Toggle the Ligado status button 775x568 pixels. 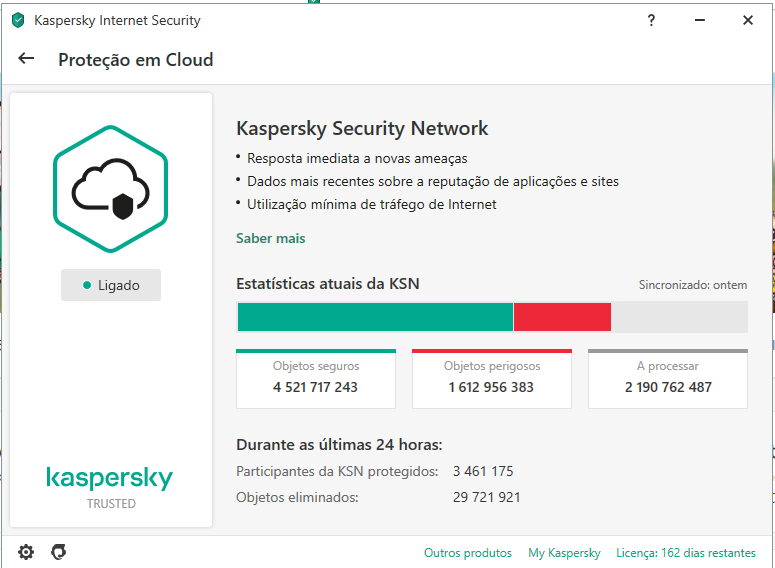coord(111,285)
